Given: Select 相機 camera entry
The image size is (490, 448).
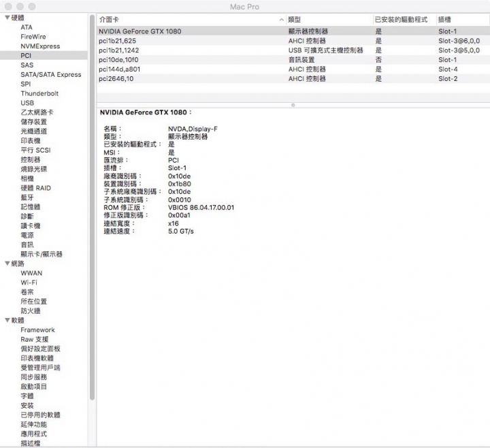Looking at the screenshot, I should pyautogui.click(x=27, y=178).
